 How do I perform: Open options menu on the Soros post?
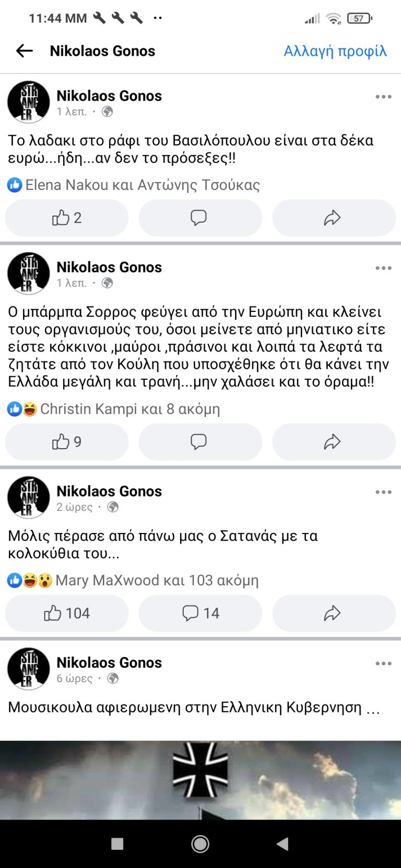383,267
